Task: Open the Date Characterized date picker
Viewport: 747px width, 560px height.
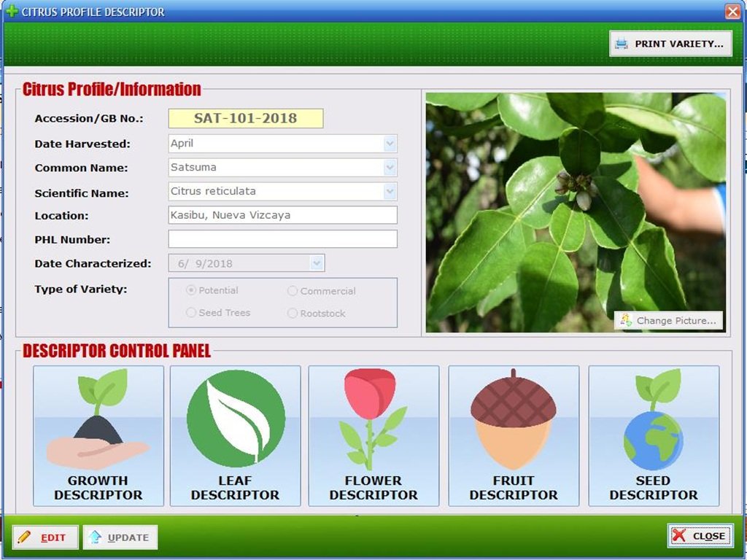Action: click(x=317, y=263)
